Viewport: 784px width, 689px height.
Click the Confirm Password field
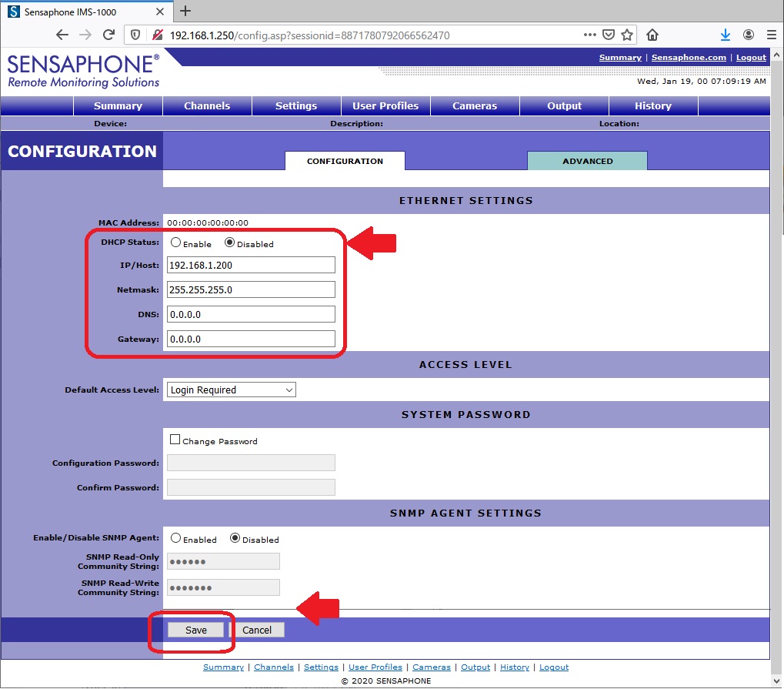(x=251, y=487)
